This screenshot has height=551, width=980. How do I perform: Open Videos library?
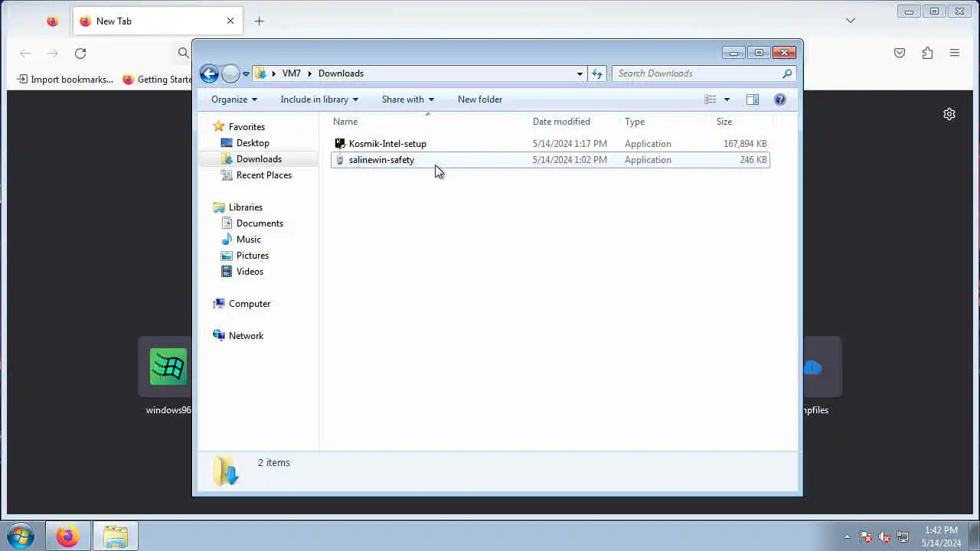click(250, 272)
